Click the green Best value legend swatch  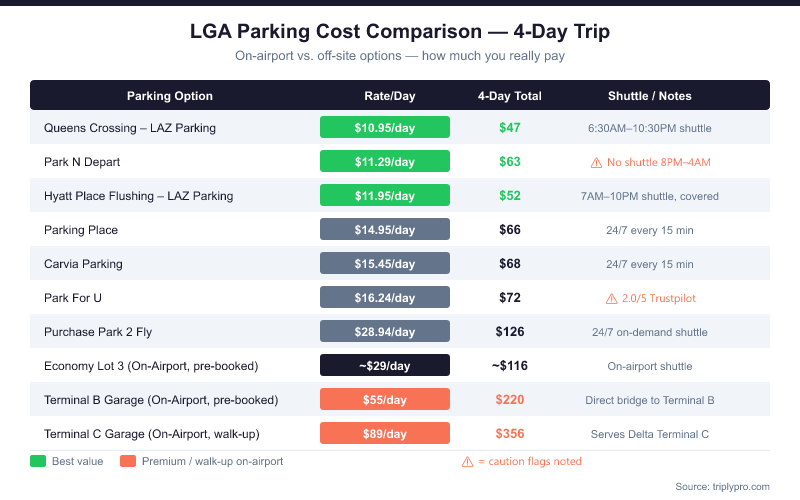38,462
